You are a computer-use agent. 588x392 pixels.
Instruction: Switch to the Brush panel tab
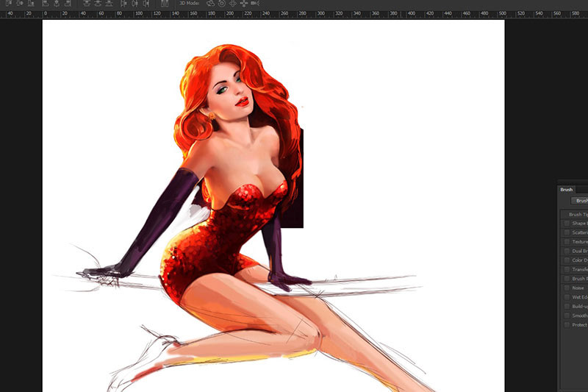(x=567, y=190)
